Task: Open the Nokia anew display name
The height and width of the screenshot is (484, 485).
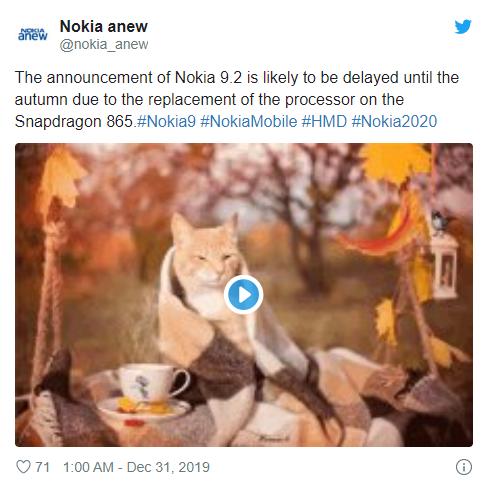Action: [104, 26]
